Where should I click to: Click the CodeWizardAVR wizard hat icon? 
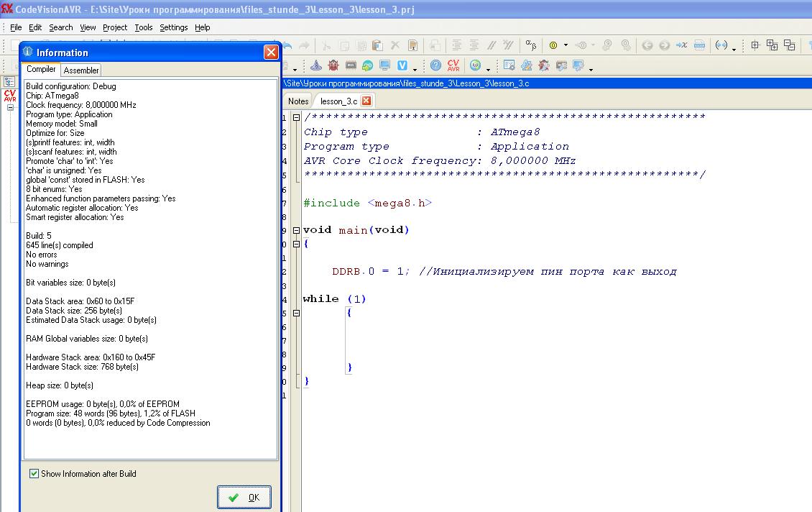click(316, 65)
